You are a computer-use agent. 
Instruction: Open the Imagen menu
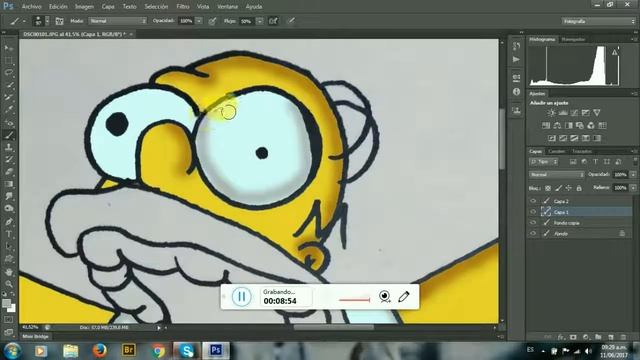[84, 7]
